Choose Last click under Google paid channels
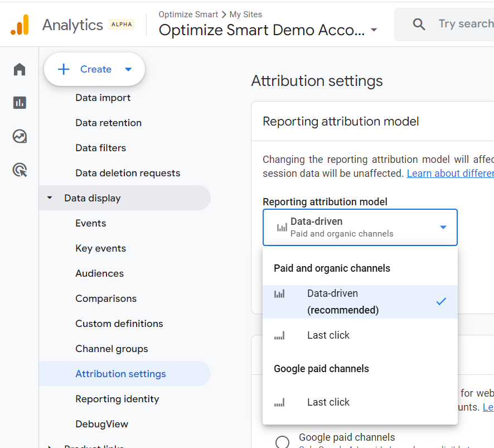 point(360,402)
